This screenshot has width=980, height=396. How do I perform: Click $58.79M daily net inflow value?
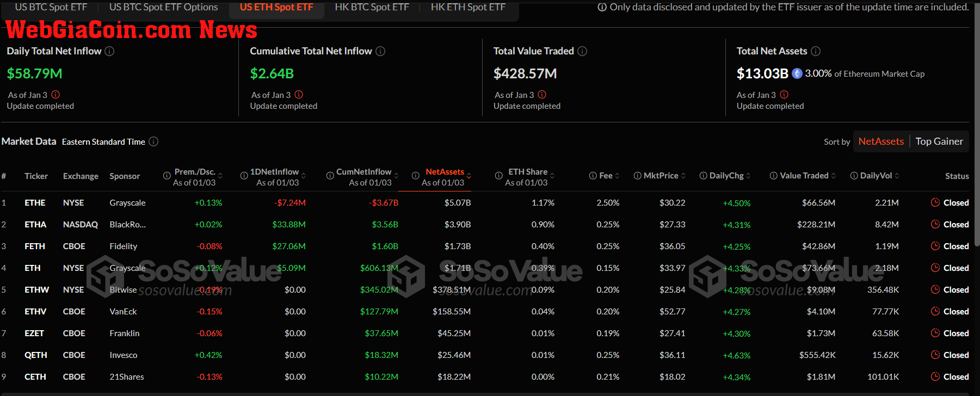35,73
